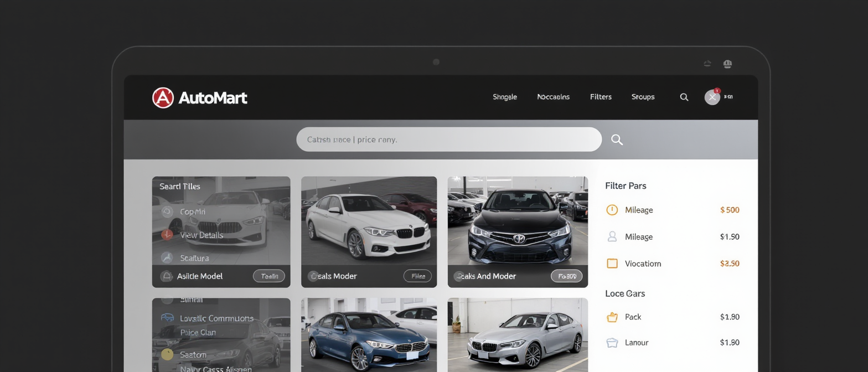Click the tablet status indicator icon at top right

click(727, 64)
